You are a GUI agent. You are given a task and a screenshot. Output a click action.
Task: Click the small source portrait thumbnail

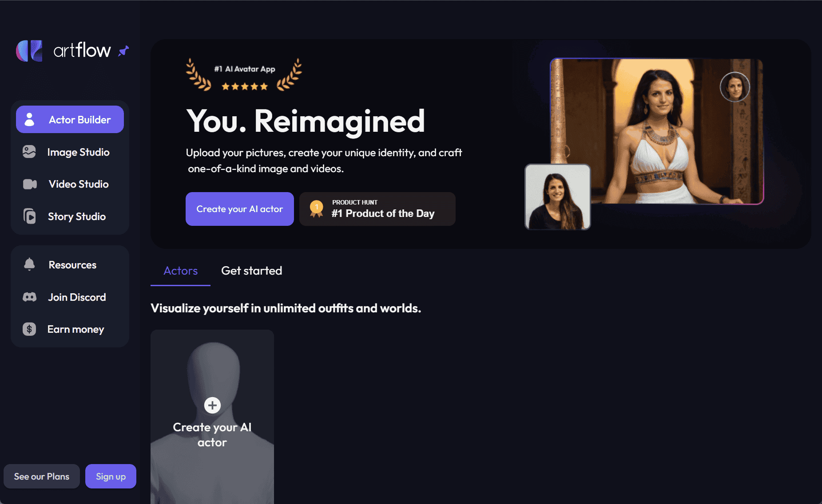click(x=558, y=197)
